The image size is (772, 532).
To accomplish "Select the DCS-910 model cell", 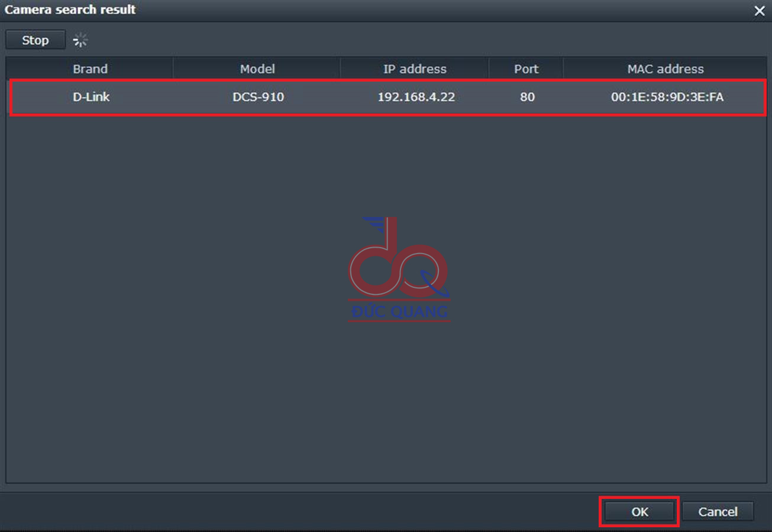I will [258, 97].
